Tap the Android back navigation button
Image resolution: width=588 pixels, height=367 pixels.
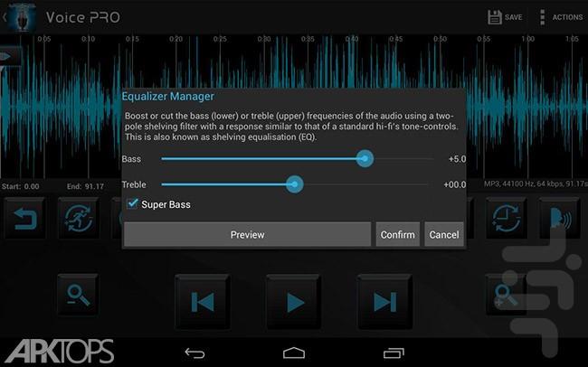(195, 353)
